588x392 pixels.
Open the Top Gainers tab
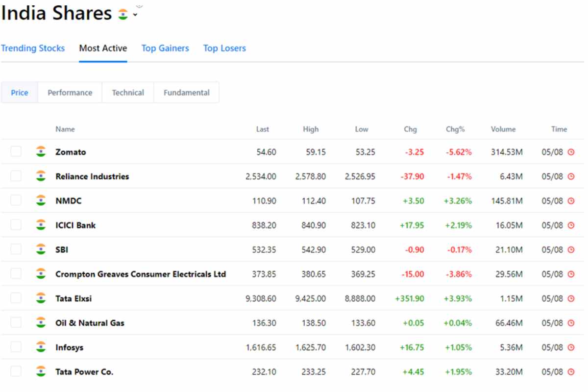click(165, 48)
